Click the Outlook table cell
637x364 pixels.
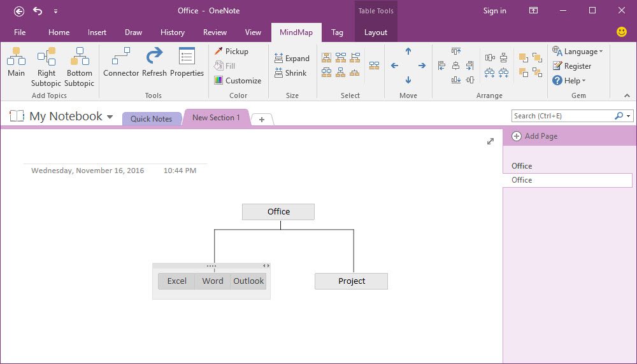(x=248, y=281)
